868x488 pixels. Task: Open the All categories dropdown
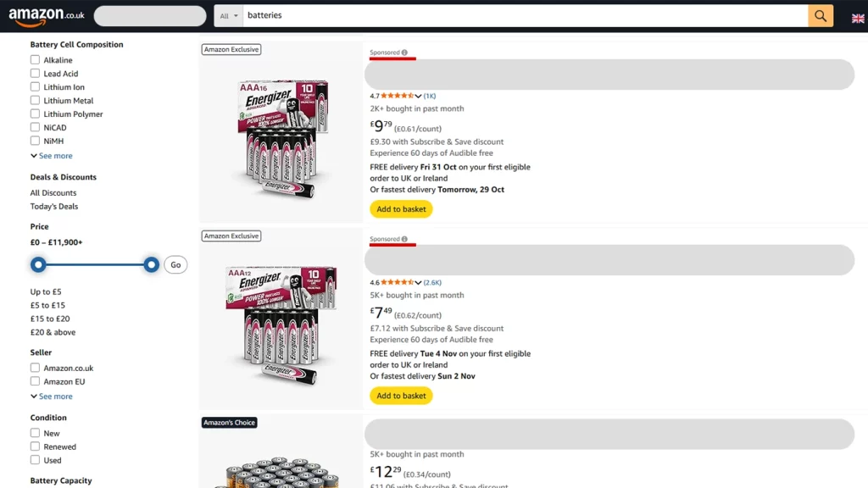[228, 15]
